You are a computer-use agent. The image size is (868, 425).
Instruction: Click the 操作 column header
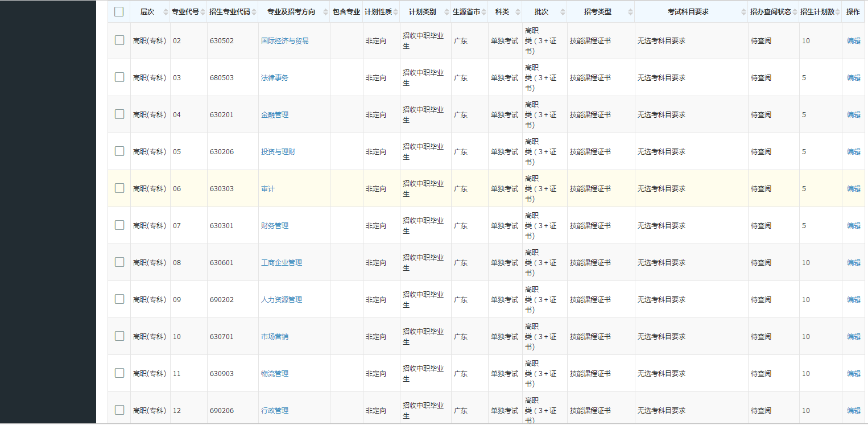tap(853, 12)
